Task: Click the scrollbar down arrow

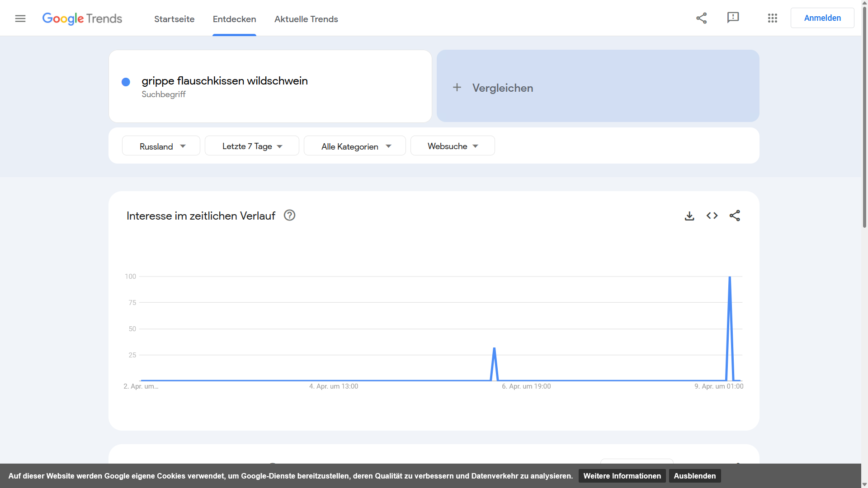Action: [x=864, y=484]
